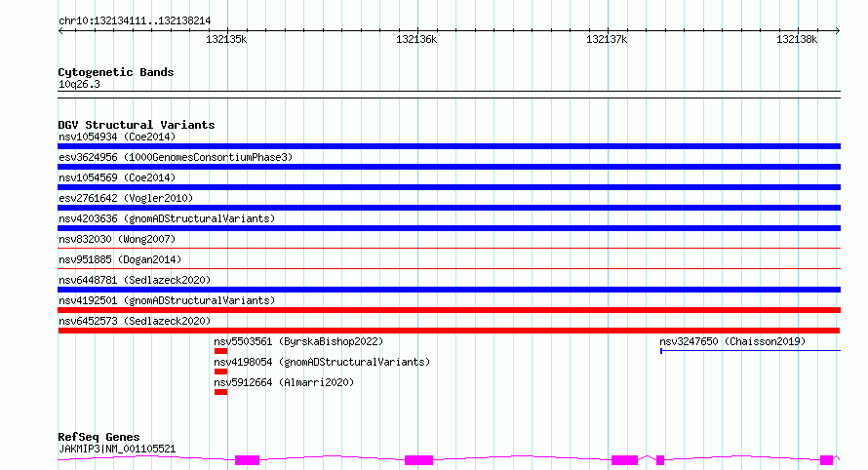Select the nsv3247650 (Chaisson2019) label
The width and height of the screenshot is (868, 470).
tap(732, 341)
